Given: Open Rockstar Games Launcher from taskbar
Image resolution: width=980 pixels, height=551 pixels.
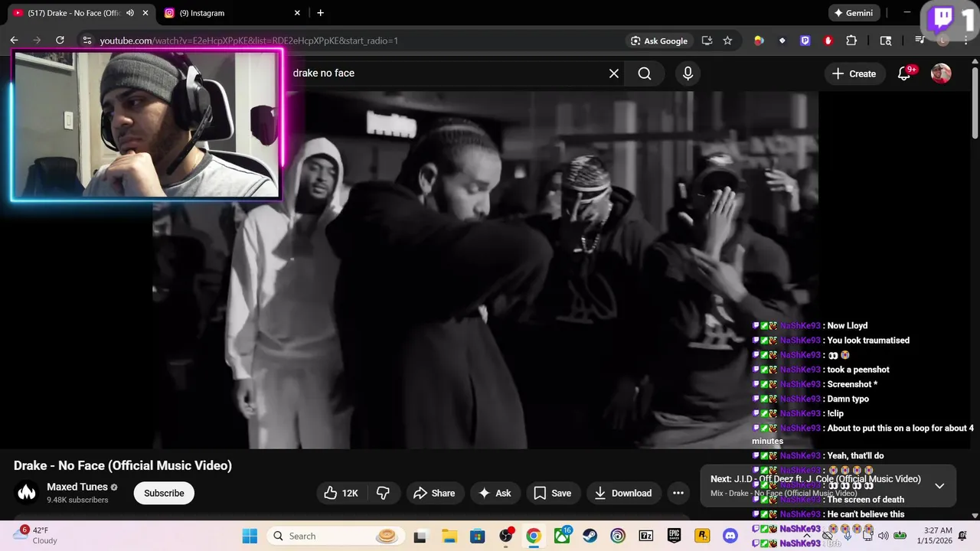Looking at the screenshot, I should click(702, 536).
